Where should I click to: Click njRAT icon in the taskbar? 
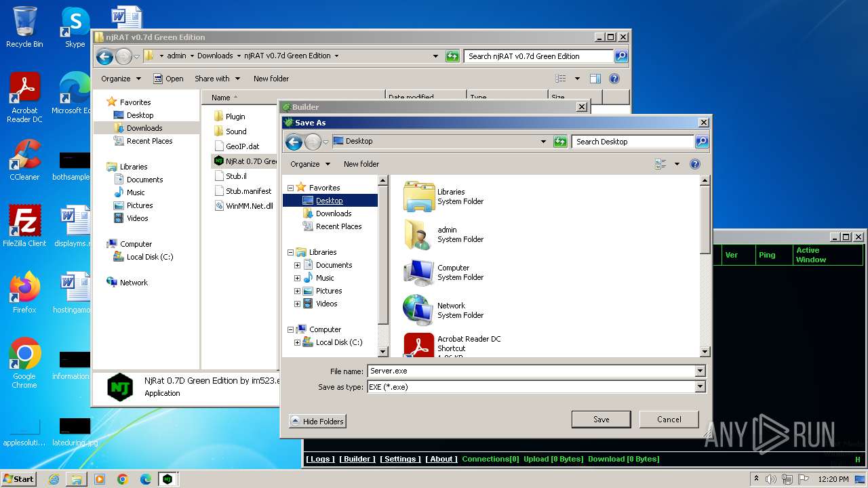click(x=167, y=479)
